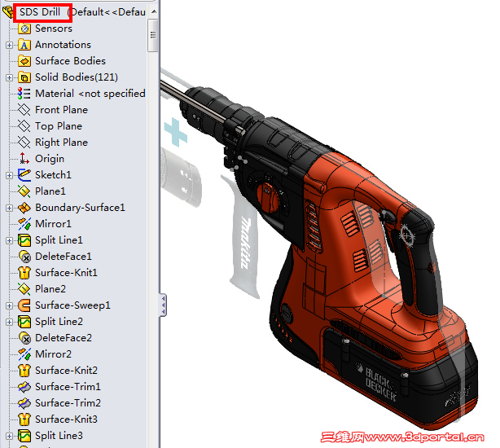500x448 pixels.
Task: Click the Boundary-Surface1 feature icon
Action: (24, 208)
